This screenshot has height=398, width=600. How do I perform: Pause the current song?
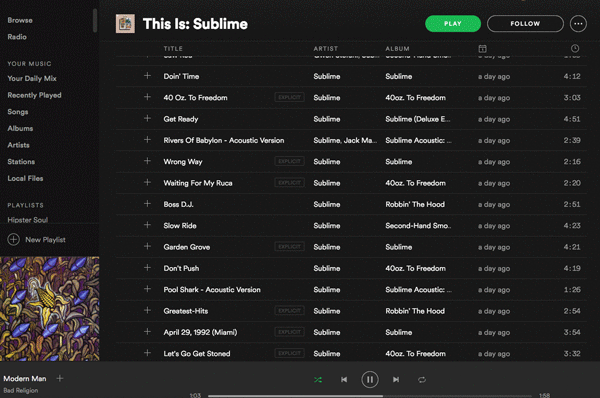click(370, 379)
